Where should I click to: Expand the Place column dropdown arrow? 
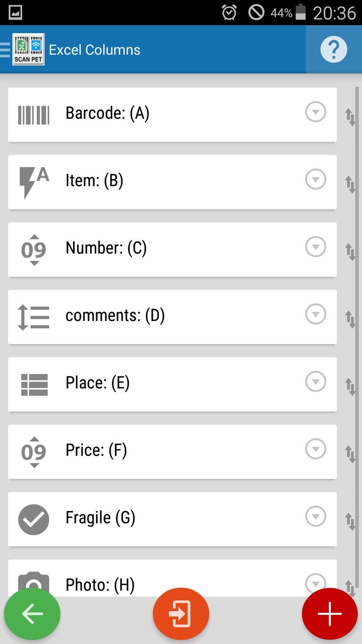316,382
